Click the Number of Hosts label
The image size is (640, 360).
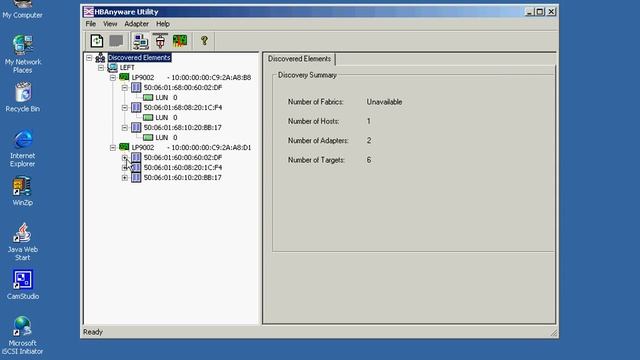313,121
